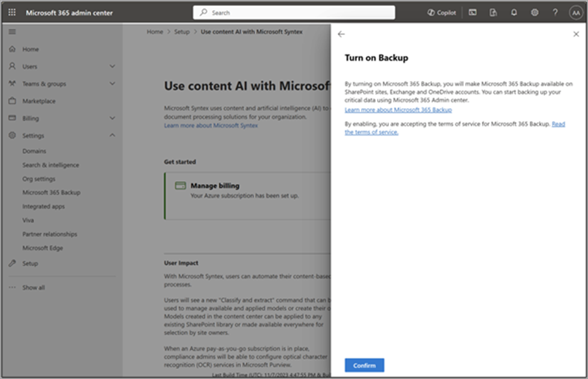
Task: Select Home in the left navigation
Action: [x=30, y=49]
